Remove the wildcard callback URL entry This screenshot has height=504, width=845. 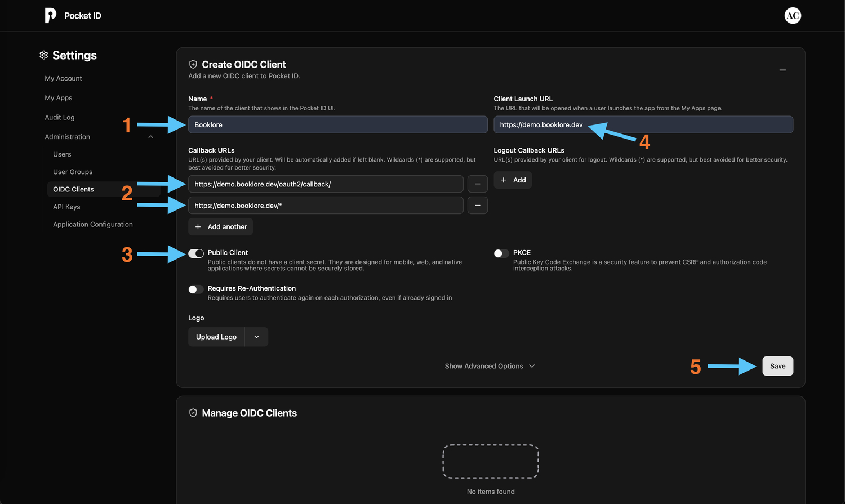pyautogui.click(x=477, y=205)
